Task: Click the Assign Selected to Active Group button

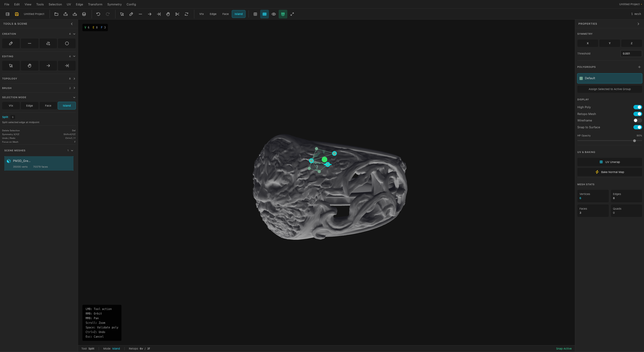Action: point(609,89)
